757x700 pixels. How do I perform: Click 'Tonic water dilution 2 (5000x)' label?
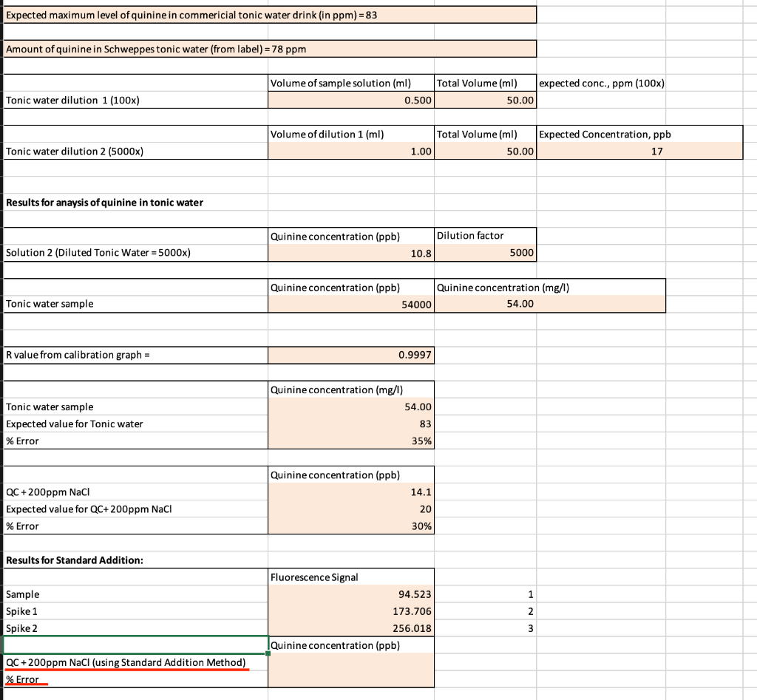coord(75,151)
